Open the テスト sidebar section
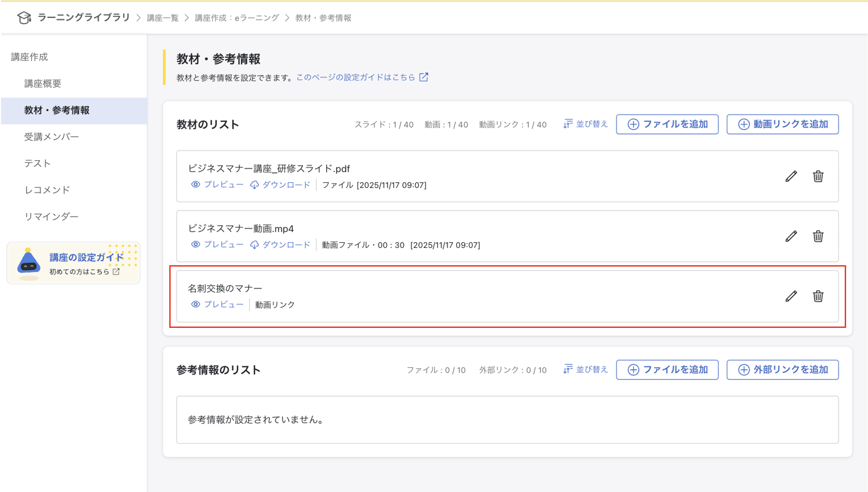The image size is (868, 492). pyautogui.click(x=37, y=163)
